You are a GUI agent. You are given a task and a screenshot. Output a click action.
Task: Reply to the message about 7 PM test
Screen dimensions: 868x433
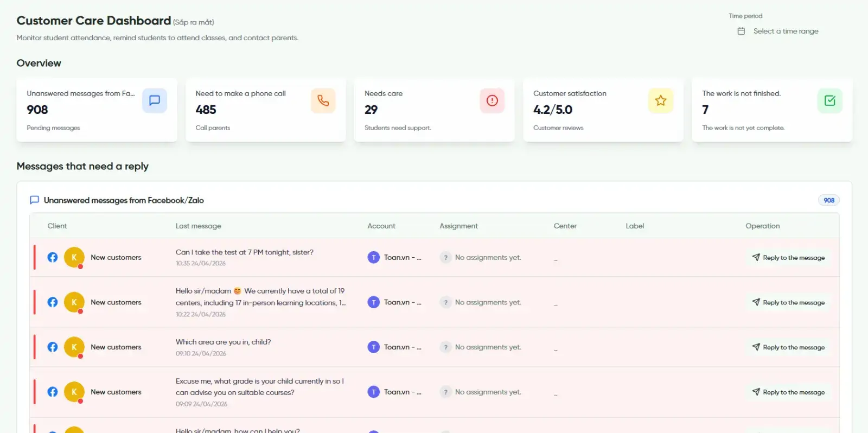(788, 258)
